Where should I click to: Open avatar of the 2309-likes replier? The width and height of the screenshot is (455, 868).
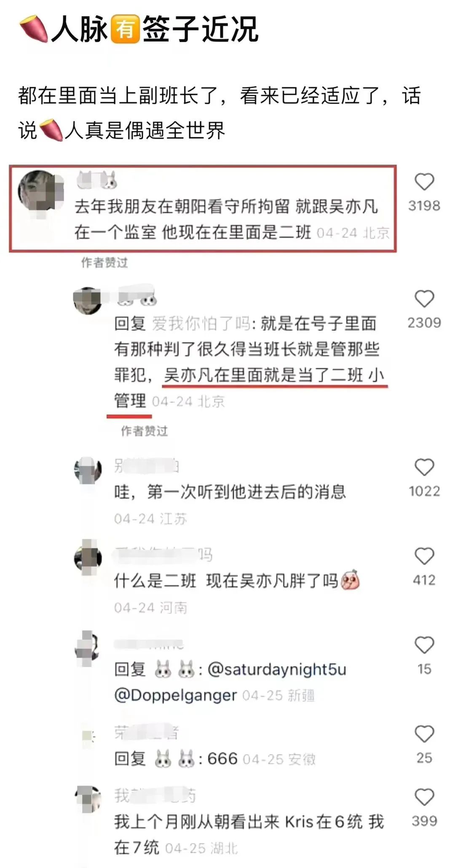pos(88,301)
